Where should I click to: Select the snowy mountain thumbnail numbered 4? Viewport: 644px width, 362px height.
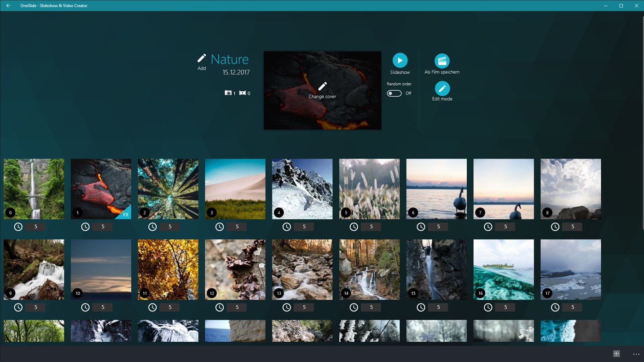click(302, 188)
